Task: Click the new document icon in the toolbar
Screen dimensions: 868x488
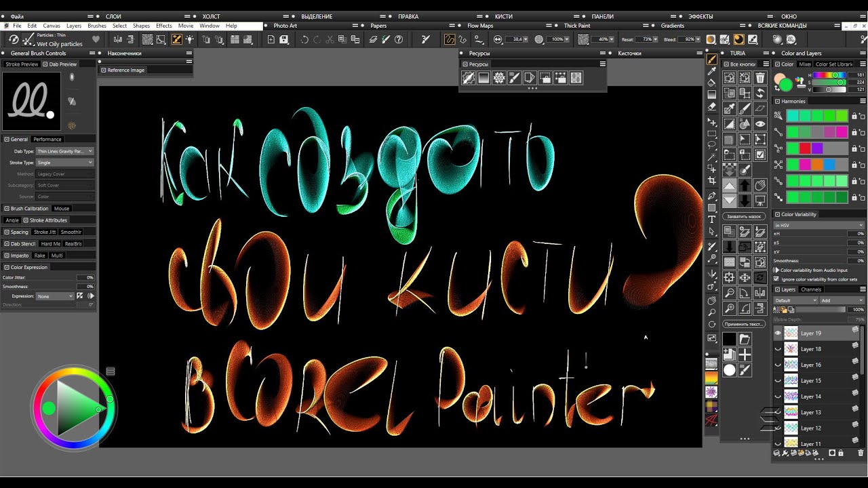Action: [x=271, y=40]
